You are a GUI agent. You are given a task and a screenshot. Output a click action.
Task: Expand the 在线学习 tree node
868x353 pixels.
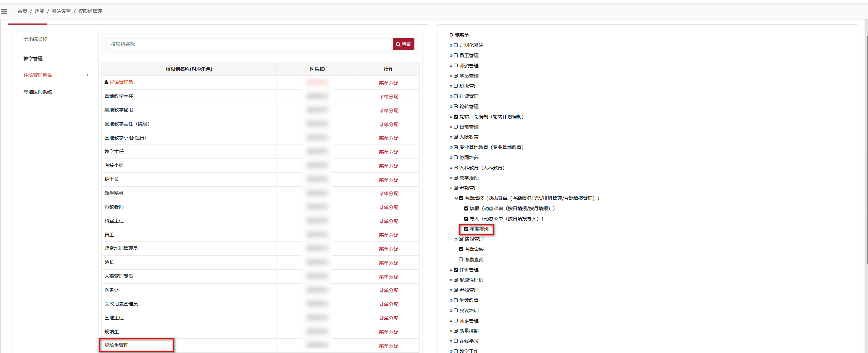click(x=451, y=341)
